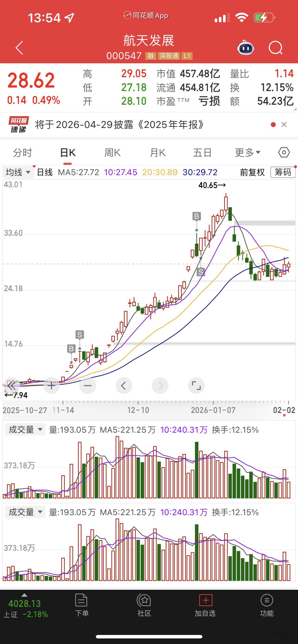Tap the 量比 value 1.14

tap(284, 73)
